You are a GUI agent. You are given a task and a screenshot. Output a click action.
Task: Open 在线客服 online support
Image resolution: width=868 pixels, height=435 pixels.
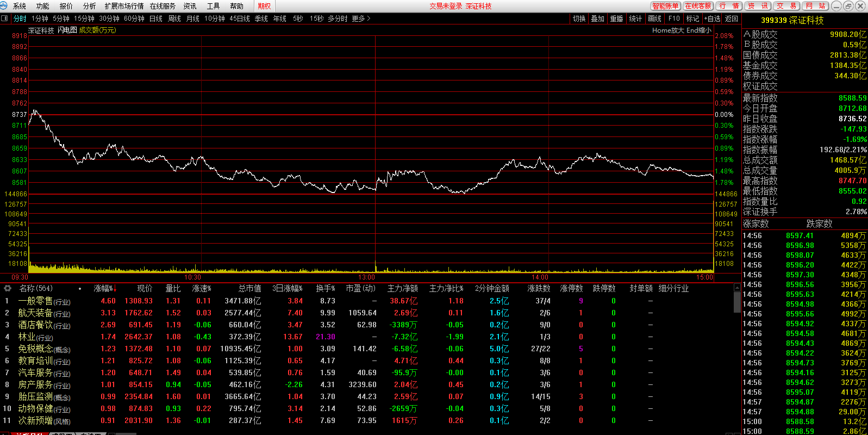(x=698, y=6)
